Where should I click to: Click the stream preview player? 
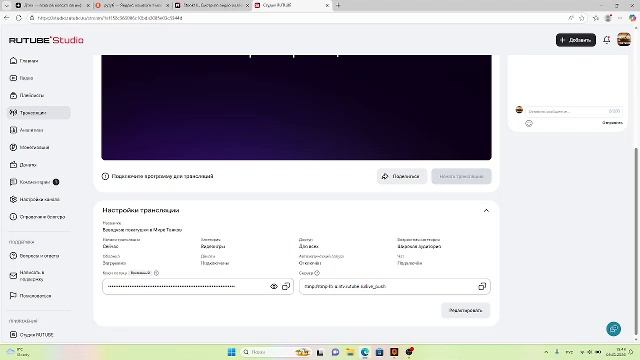pos(296,107)
